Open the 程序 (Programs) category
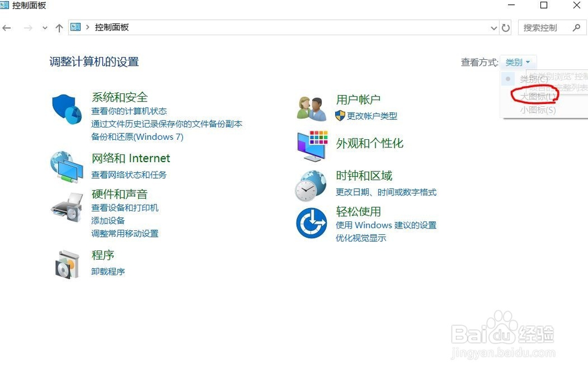 click(x=103, y=255)
